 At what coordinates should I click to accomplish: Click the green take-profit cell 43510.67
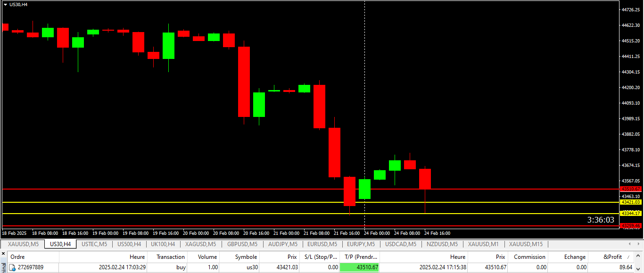(x=359, y=267)
